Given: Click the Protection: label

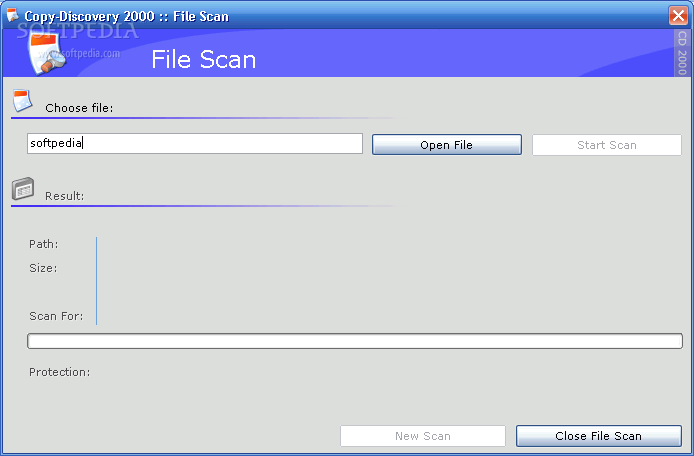Looking at the screenshot, I should [x=60, y=372].
